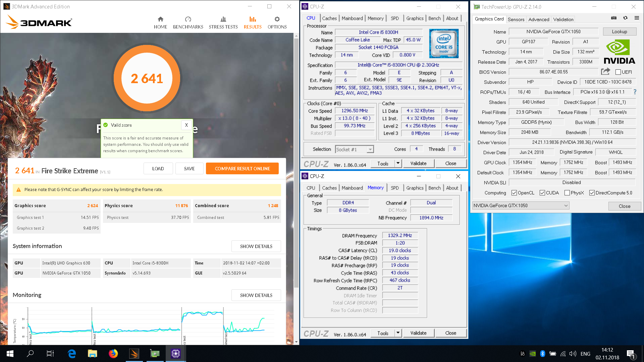Click the ENG language indicator

coord(585,354)
